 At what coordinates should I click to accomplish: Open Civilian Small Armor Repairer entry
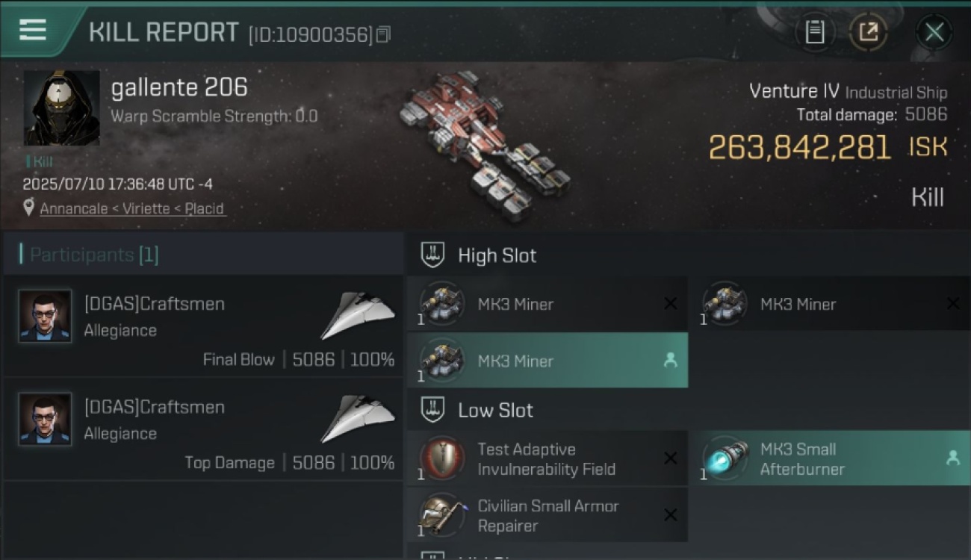coord(547,516)
